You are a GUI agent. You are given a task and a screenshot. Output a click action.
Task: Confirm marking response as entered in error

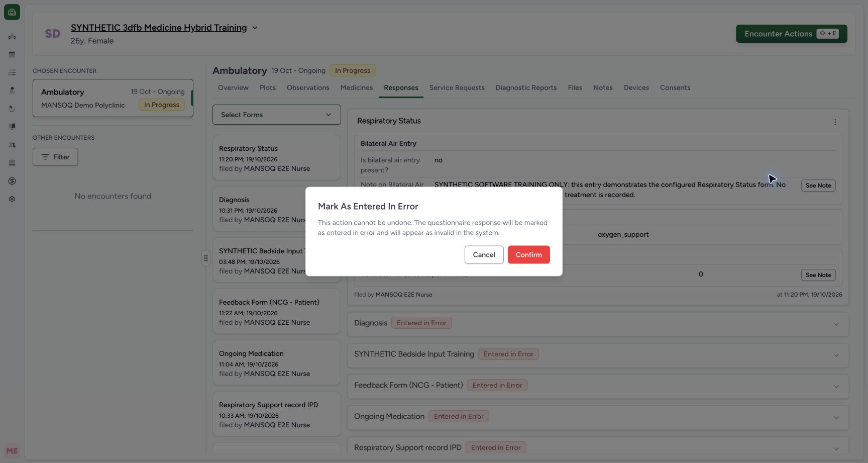click(528, 254)
